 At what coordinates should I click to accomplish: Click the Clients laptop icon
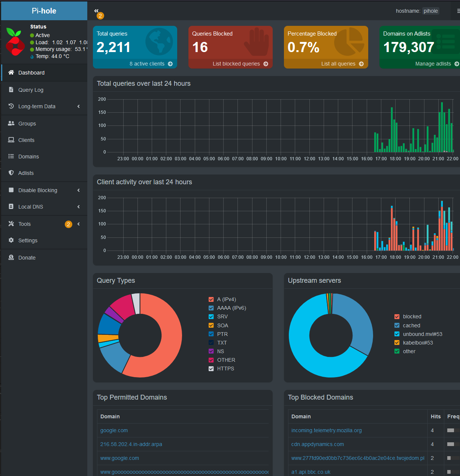pyautogui.click(x=11, y=140)
